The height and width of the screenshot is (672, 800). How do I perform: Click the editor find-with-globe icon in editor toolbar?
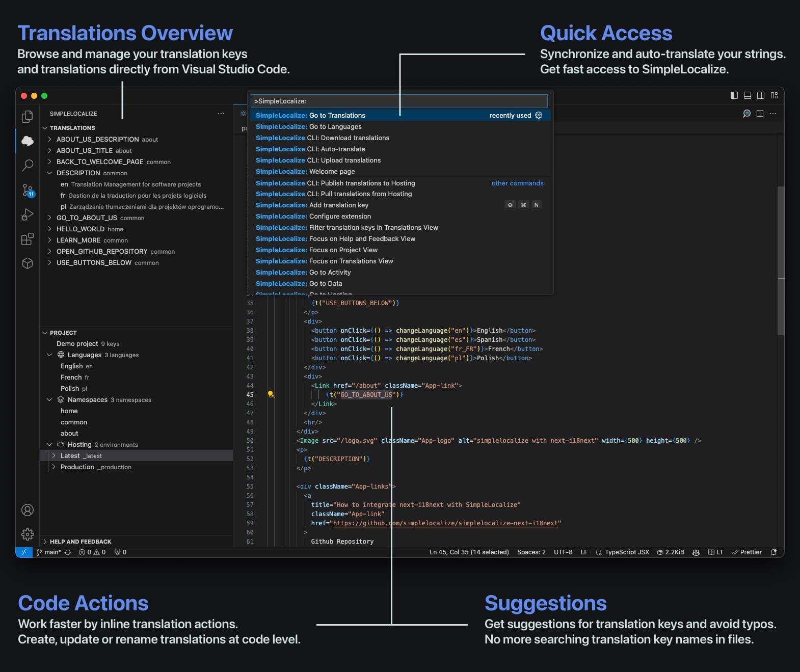pyautogui.click(x=746, y=114)
